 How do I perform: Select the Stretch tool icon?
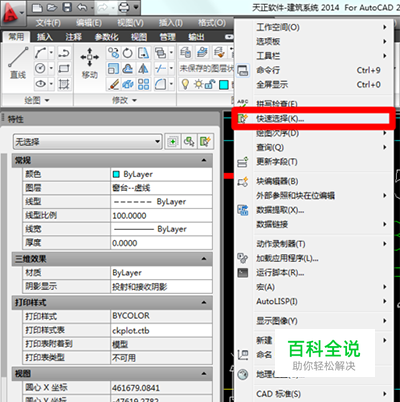[x=143, y=53]
